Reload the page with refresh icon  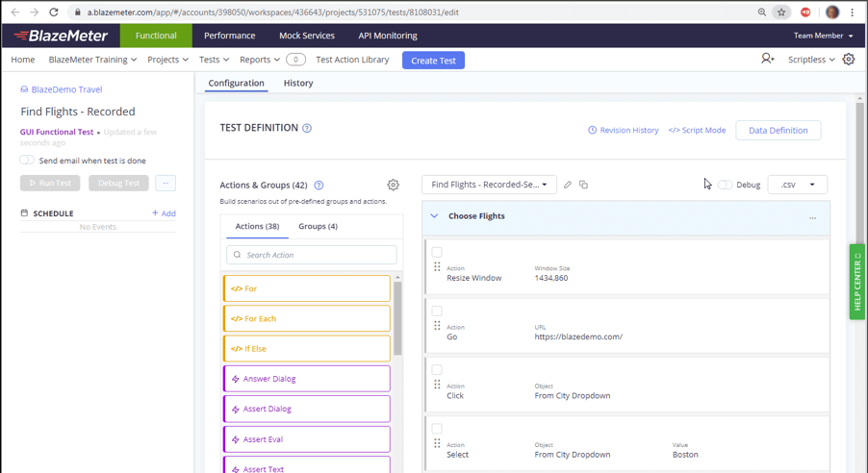click(54, 12)
